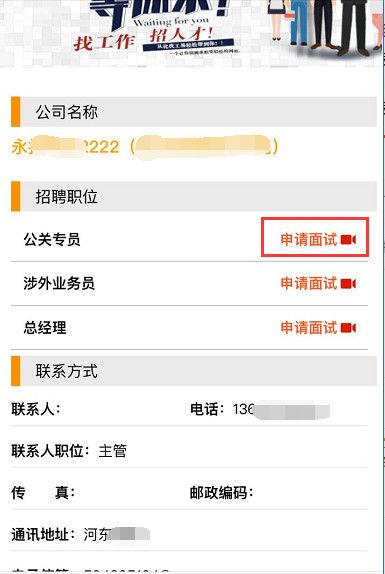
Task: Click the 邮政编码 field label
Action: [221, 493]
